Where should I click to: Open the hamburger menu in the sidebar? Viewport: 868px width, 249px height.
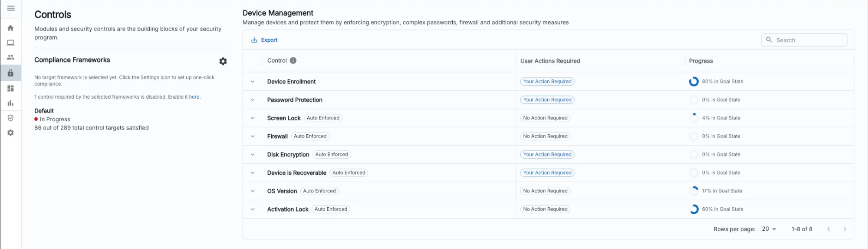tap(11, 8)
